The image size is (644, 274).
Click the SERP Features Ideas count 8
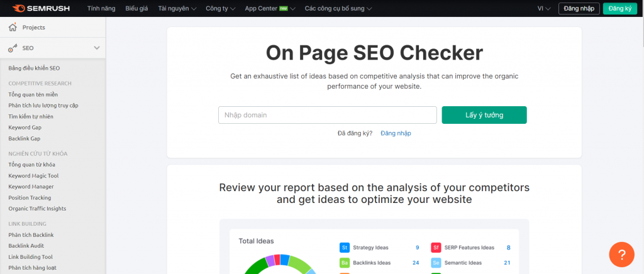click(x=508, y=248)
